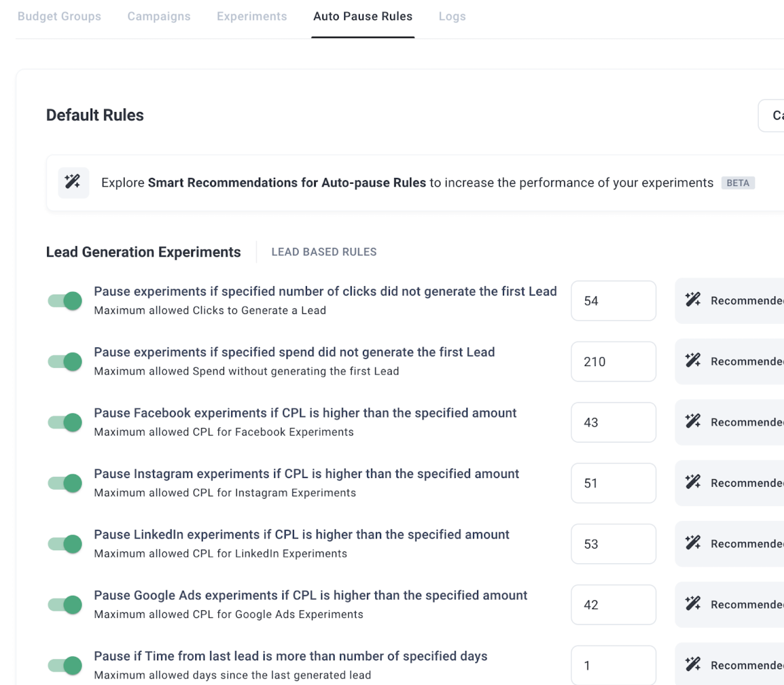This screenshot has width=784, height=685.
Task: Focus the maximum spend field showing 210
Action: (x=613, y=361)
